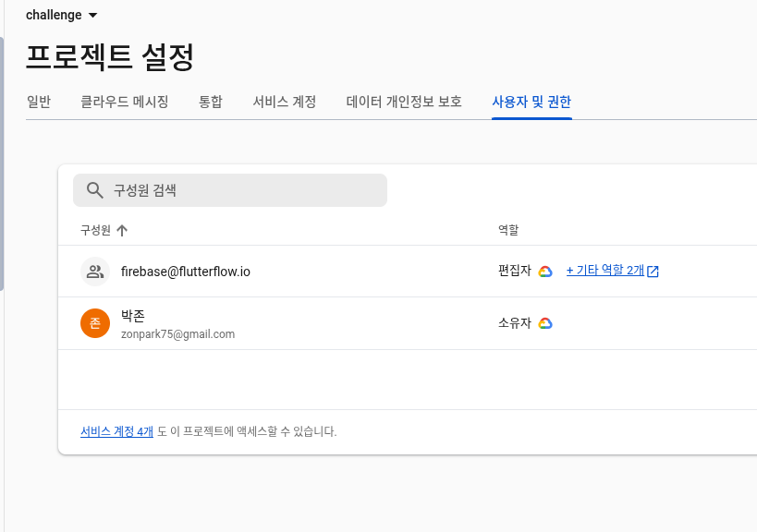Open the challenge project dropdown
757x532 pixels.
point(62,15)
